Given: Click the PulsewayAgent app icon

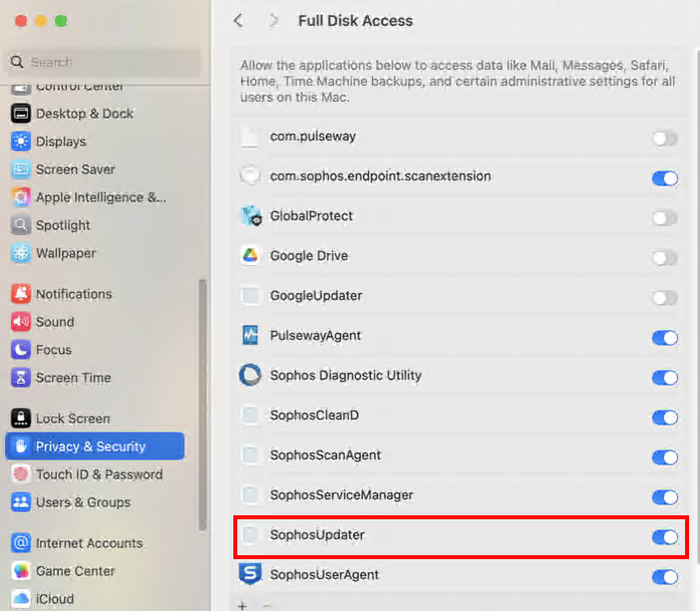Looking at the screenshot, I should coord(250,335).
